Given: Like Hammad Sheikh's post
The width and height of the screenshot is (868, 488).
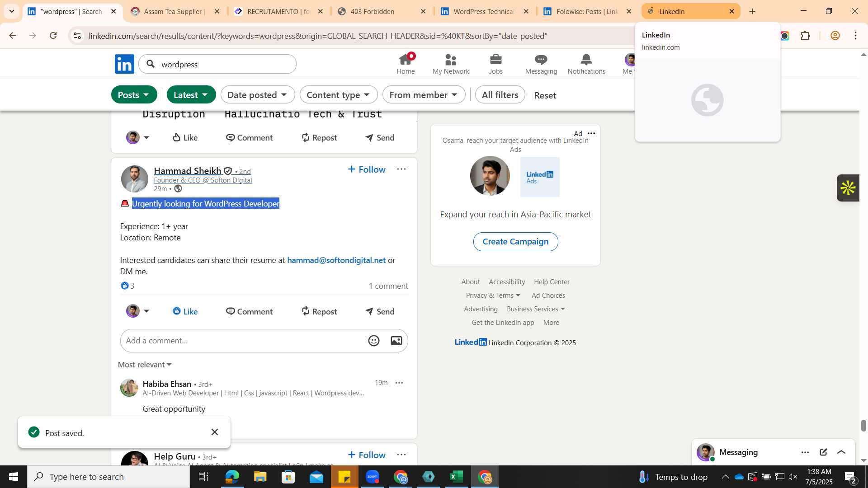Looking at the screenshot, I should point(185,311).
